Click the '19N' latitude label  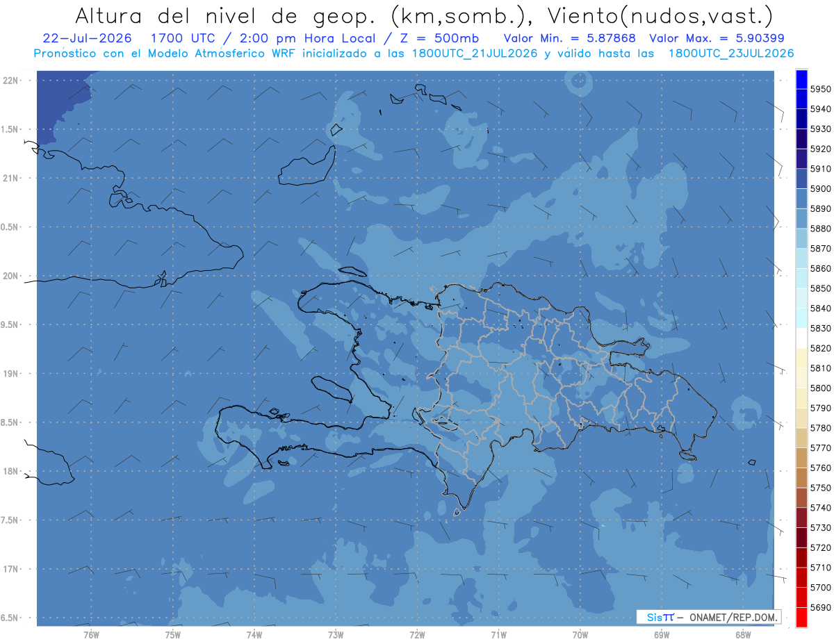(x=10, y=373)
